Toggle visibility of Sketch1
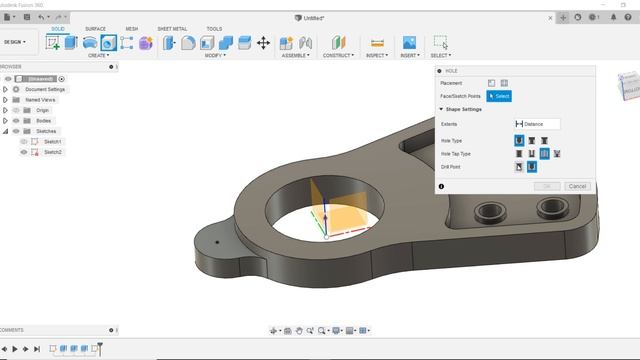Screen dimensions: 640x360 24,142
